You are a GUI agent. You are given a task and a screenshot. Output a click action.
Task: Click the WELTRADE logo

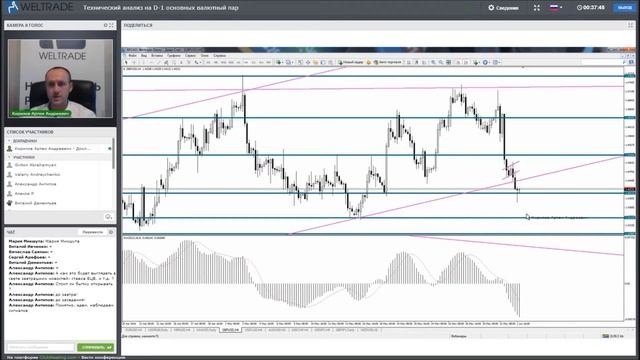(x=41, y=7)
